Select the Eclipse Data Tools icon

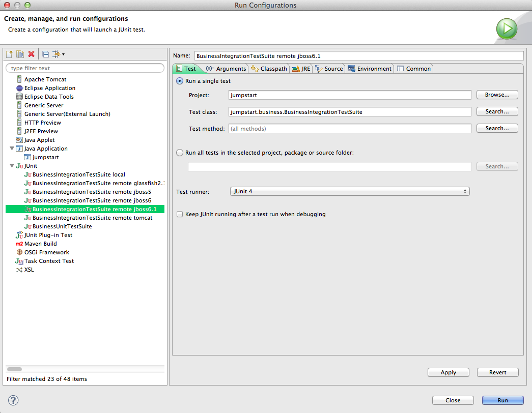[19, 97]
